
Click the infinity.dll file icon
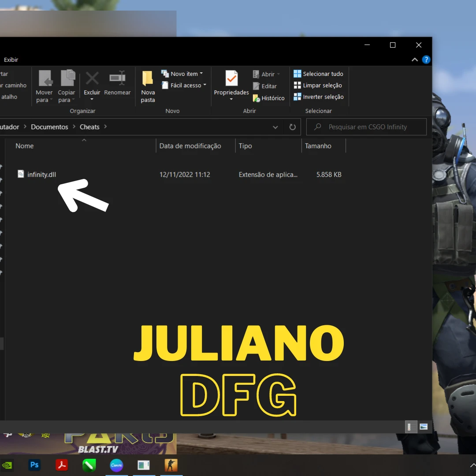pyautogui.click(x=21, y=174)
